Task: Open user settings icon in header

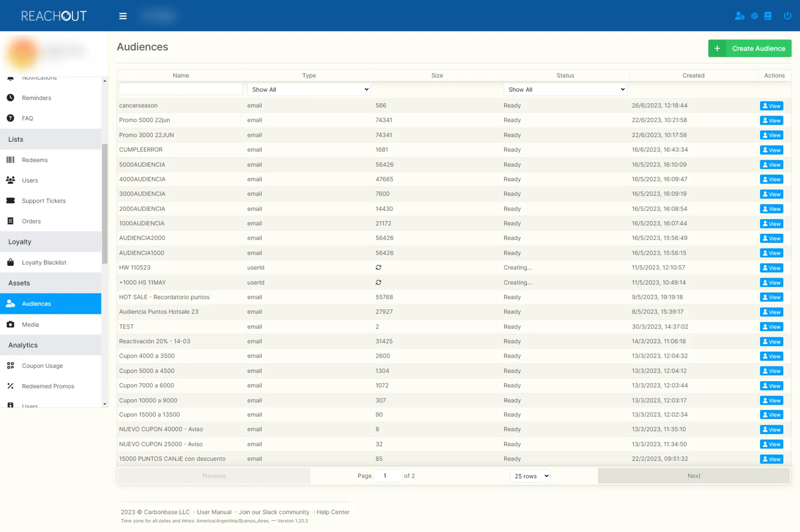Action: click(x=740, y=16)
